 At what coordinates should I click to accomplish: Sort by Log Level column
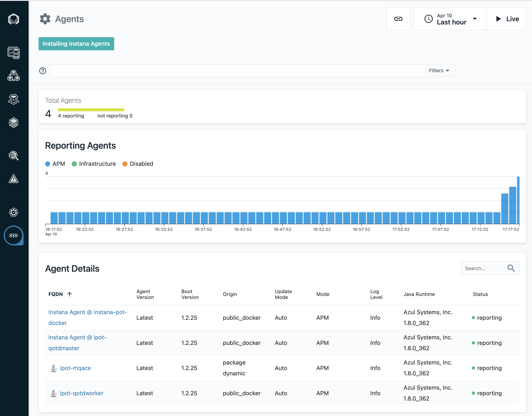(x=376, y=294)
